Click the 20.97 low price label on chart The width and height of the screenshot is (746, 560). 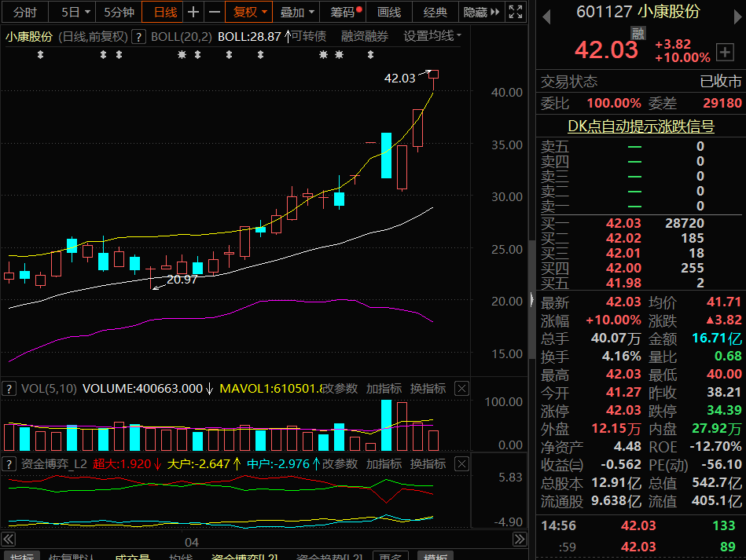(x=182, y=280)
